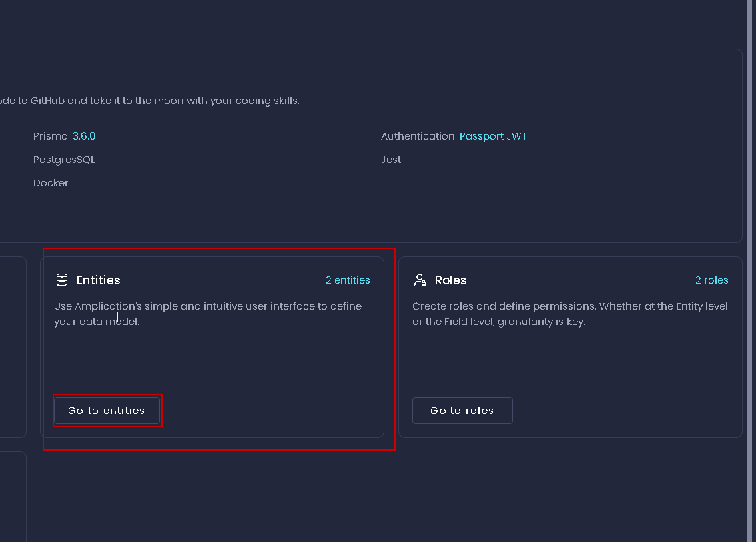Select the PostgresSQL stack item

(64, 159)
